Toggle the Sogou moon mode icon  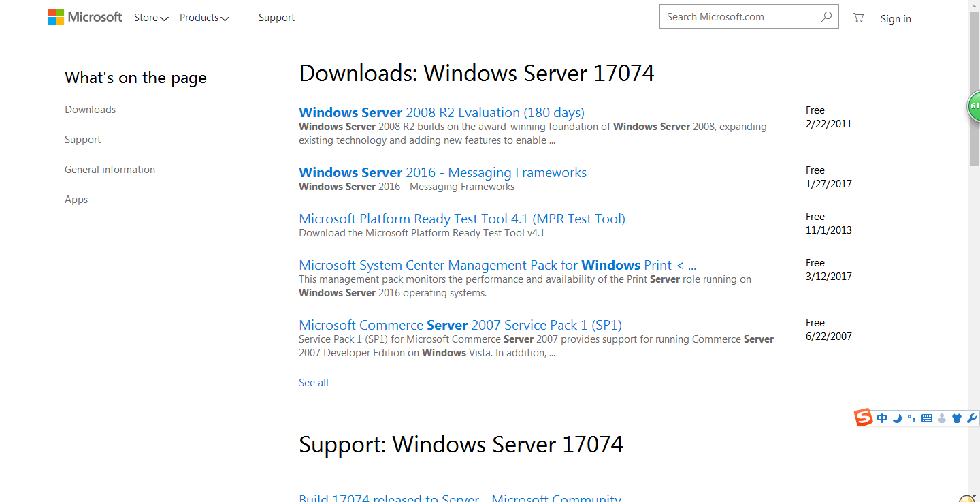pyautogui.click(x=897, y=418)
